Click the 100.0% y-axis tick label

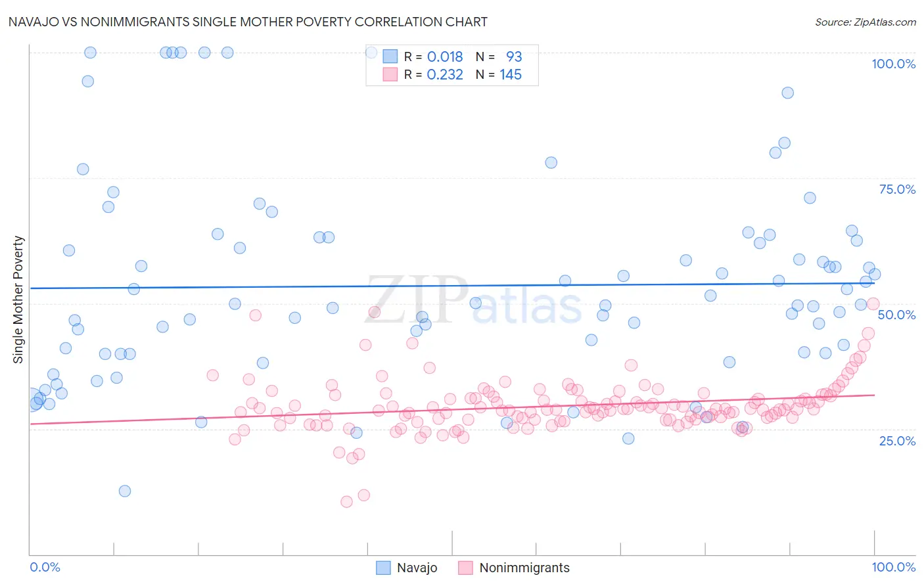[893, 64]
